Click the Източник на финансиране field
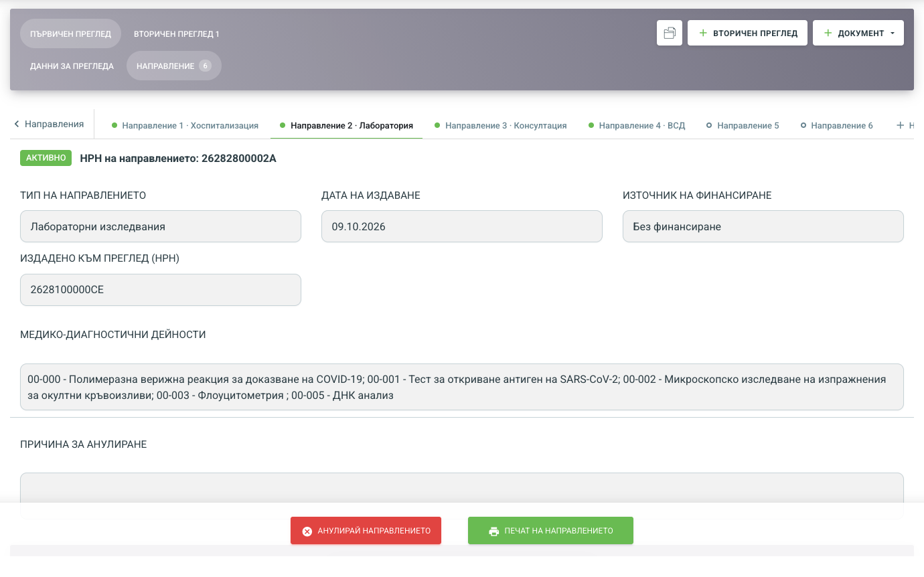This screenshot has height=577, width=924. click(763, 226)
